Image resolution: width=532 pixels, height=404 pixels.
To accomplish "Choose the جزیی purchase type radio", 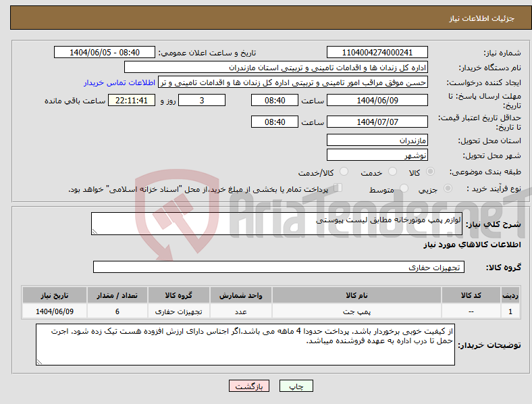I will [x=448, y=188].
